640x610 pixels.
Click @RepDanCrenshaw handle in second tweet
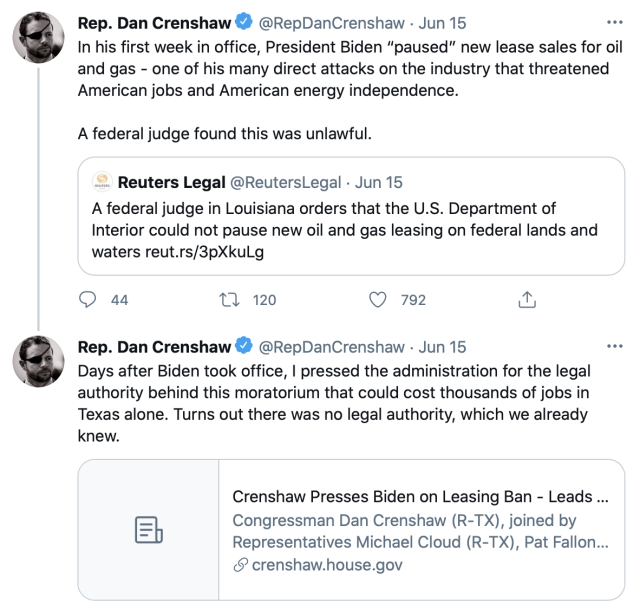pyautogui.click(x=329, y=347)
